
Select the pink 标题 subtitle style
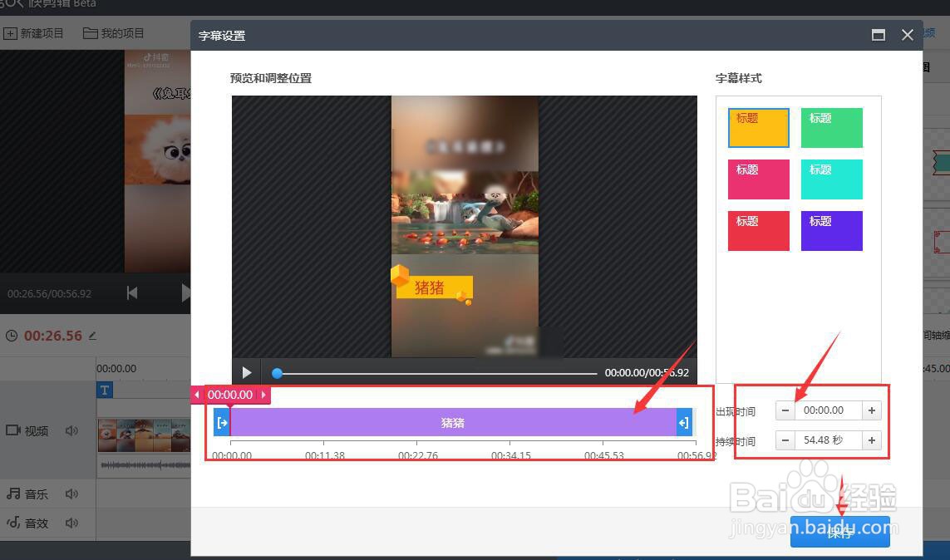click(x=759, y=179)
